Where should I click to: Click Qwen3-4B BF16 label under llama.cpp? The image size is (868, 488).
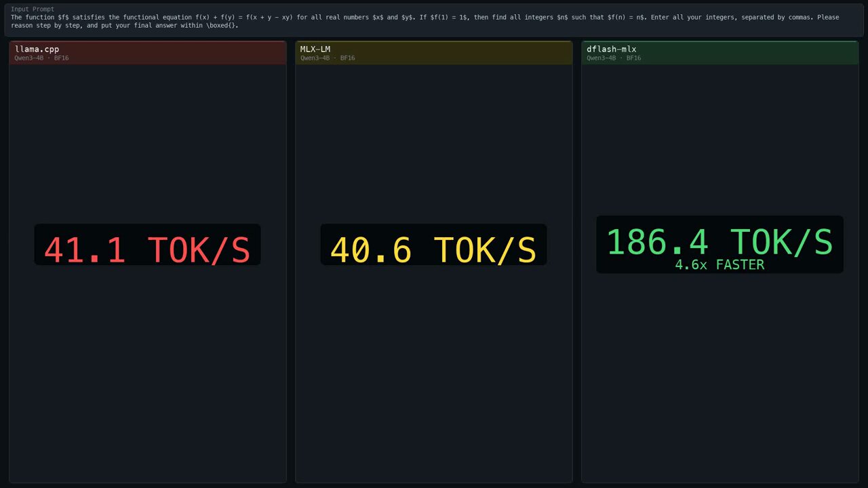pos(41,58)
